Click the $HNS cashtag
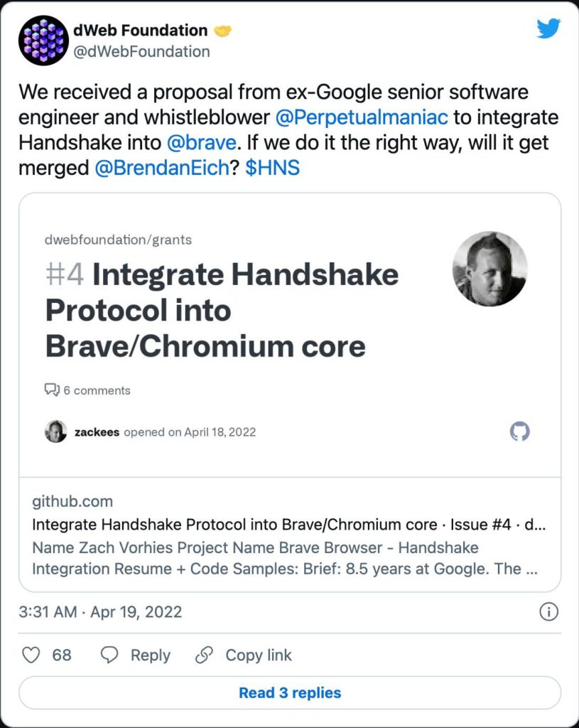Screen dimensions: 579x728 272,168
